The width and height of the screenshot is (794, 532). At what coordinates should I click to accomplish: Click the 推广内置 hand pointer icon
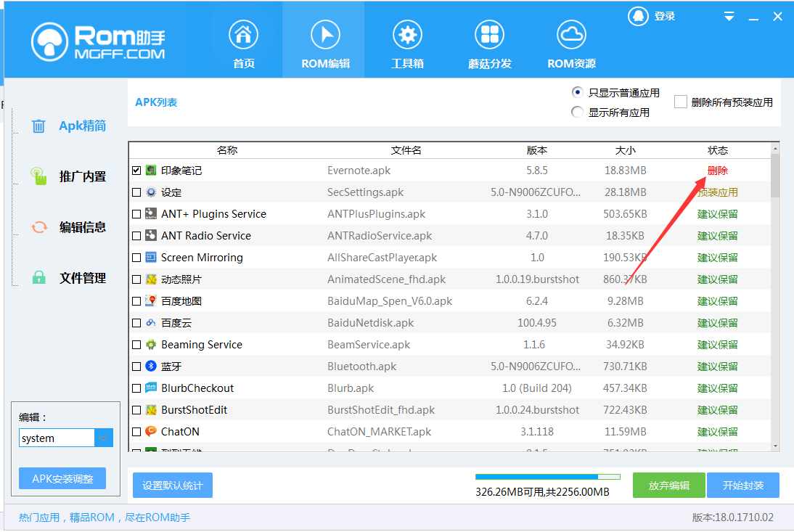click(x=38, y=176)
